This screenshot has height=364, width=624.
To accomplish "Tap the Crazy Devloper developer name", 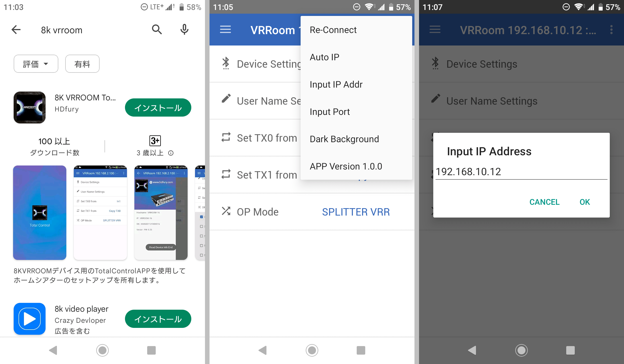I will point(80,320).
